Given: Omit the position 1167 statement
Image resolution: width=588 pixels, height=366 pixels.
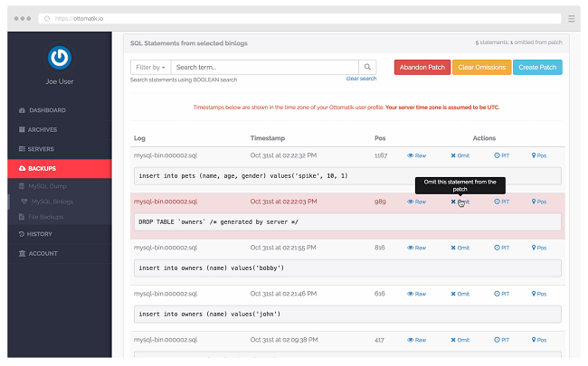Looking at the screenshot, I should [x=460, y=155].
